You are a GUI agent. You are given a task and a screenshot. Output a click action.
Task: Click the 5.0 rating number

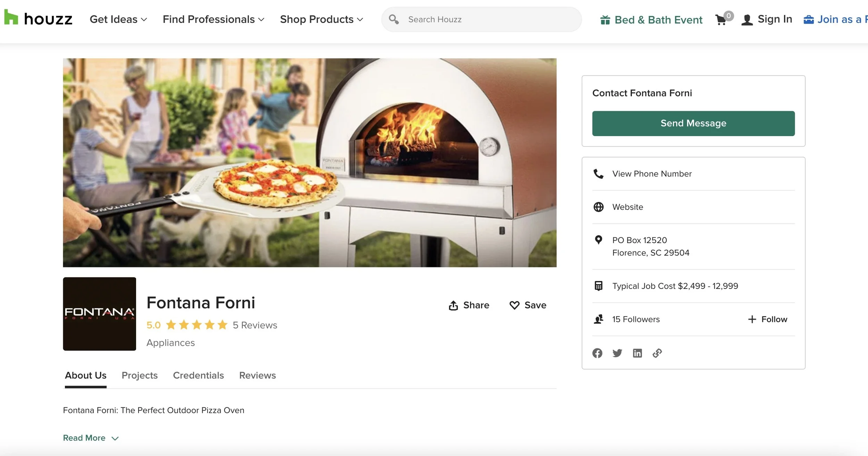click(x=153, y=325)
